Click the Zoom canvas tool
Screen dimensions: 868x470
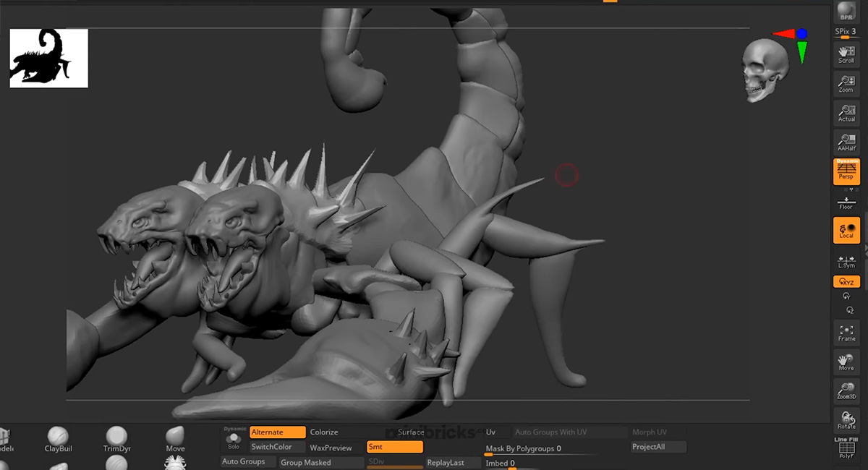click(x=846, y=83)
